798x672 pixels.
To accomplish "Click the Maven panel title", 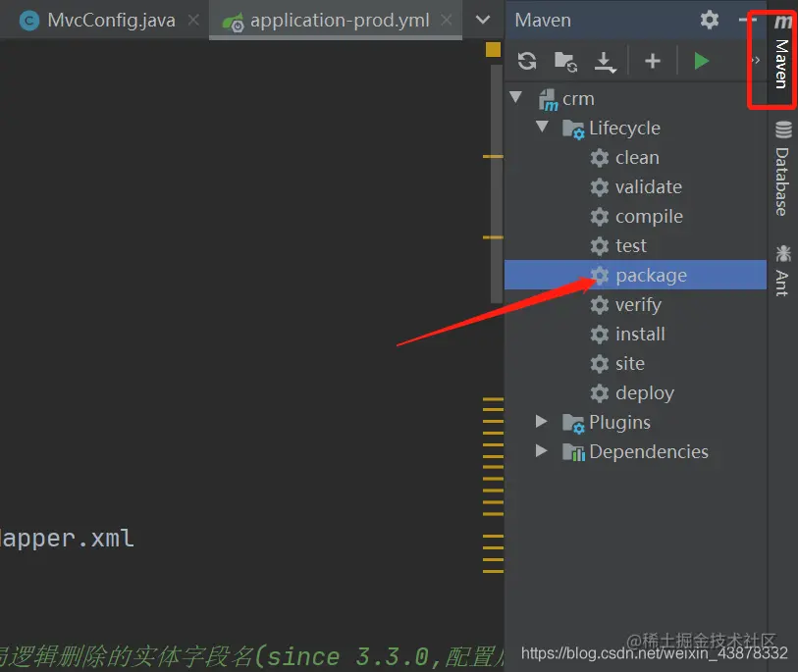I will (x=543, y=21).
